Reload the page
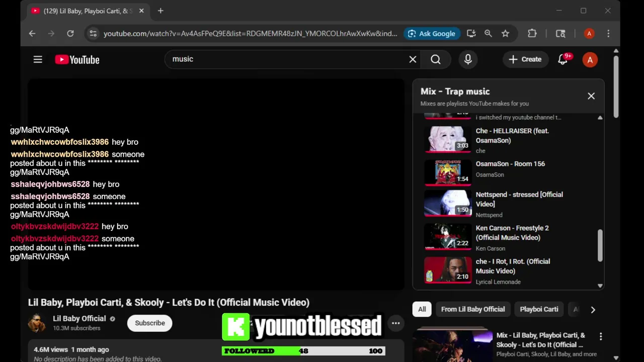The width and height of the screenshot is (644, 362). coord(70,34)
